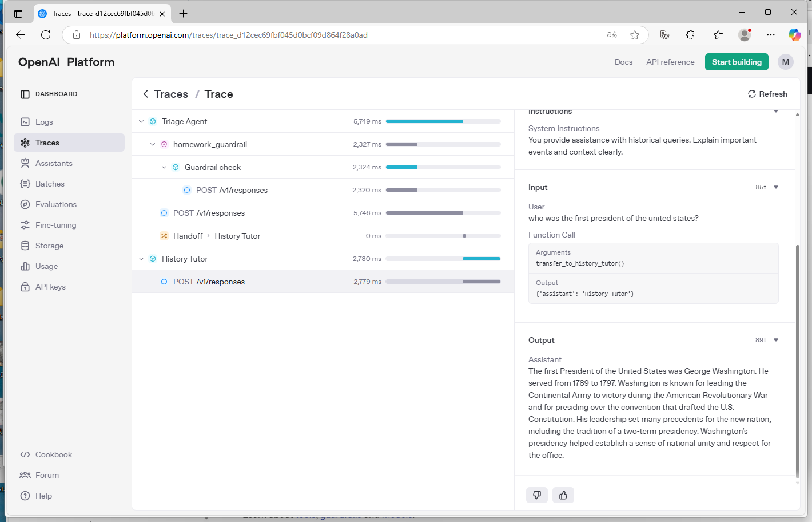Click the Forum people icon
The height and width of the screenshot is (522, 812).
coord(25,475)
